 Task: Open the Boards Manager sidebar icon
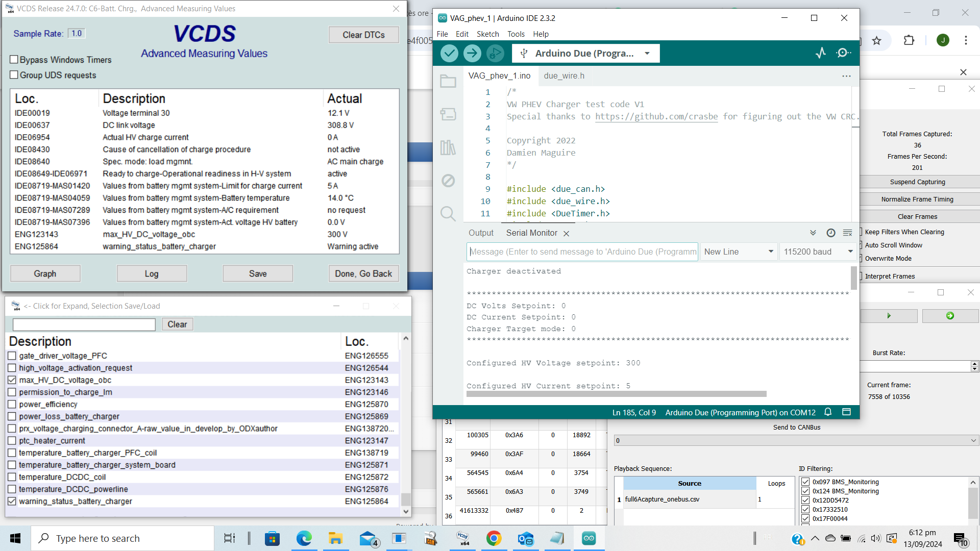[x=448, y=114]
